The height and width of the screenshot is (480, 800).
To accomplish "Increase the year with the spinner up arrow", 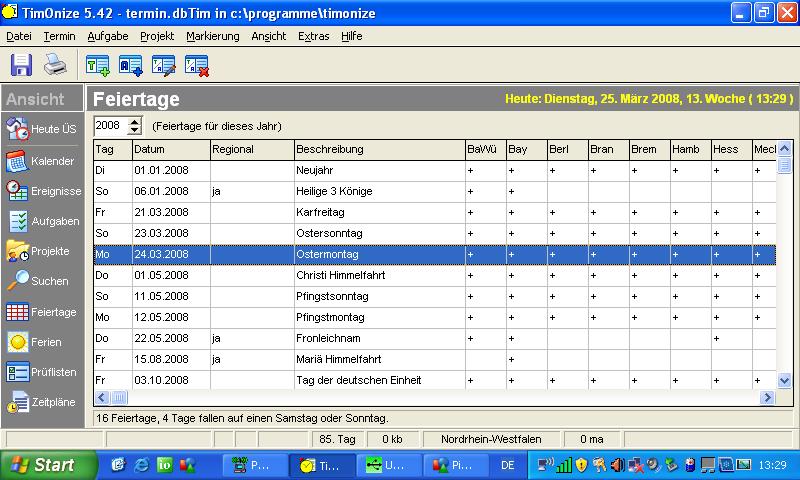I will [136, 121].
